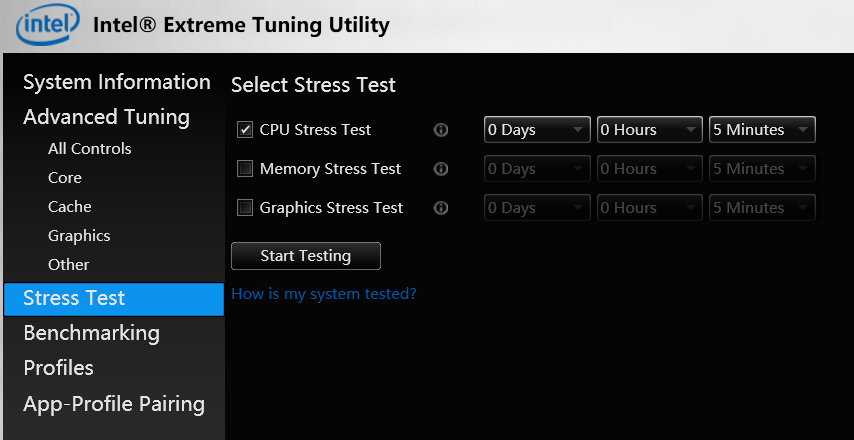Image resolution: width=854 pixels, height=440 pixels.
Task: Enable the Graphics Stress Test checkbox
Action: click(245, 208)
